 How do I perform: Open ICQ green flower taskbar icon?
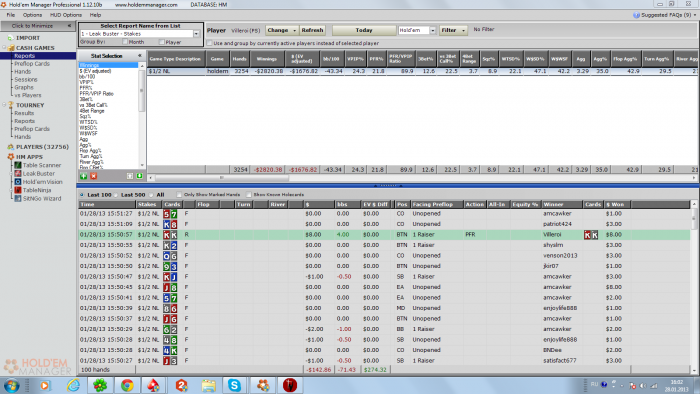point(100,385)
